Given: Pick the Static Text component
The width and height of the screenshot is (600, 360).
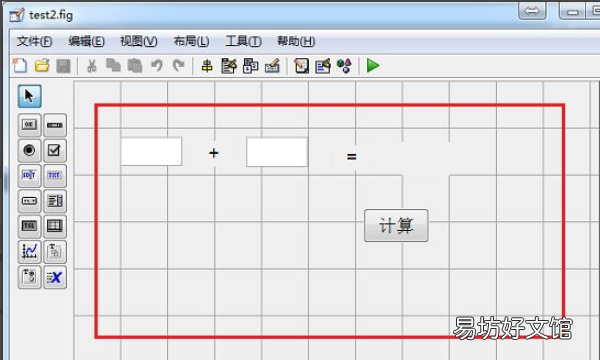Looking at the screenshot, I should click(x=55, y=175).
